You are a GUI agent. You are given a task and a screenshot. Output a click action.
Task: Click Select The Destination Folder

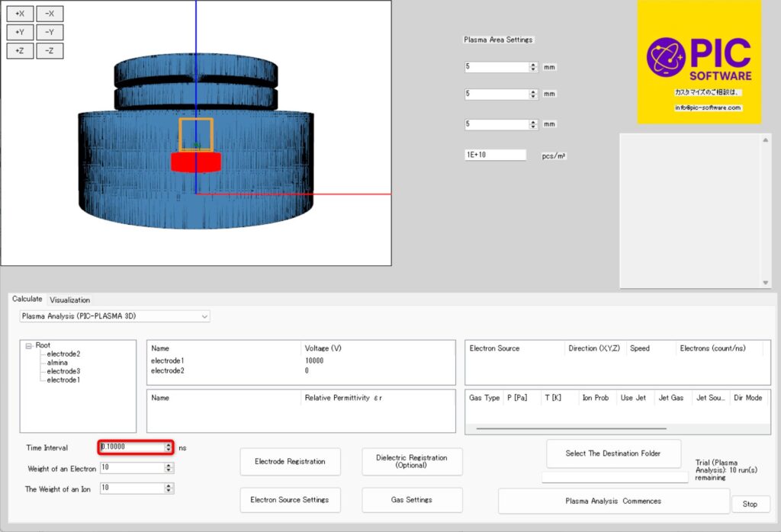[x=613, y=453]
